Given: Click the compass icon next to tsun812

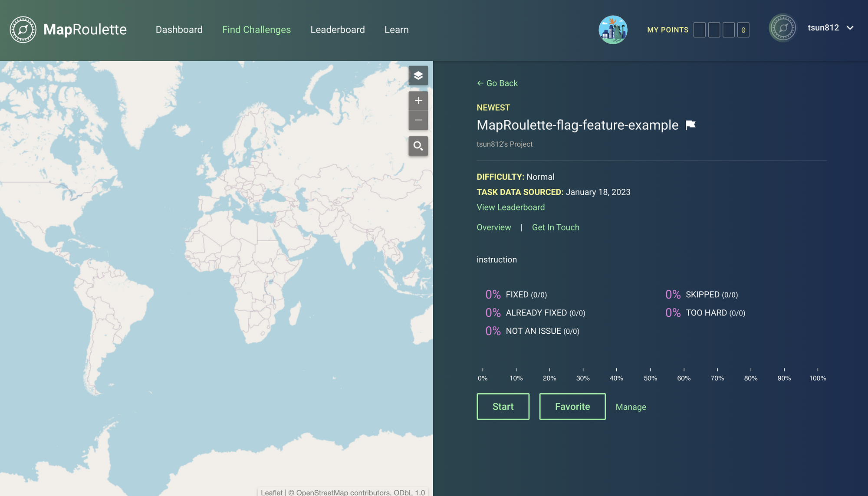Looking at the screenshot, I should click(783, 28).
